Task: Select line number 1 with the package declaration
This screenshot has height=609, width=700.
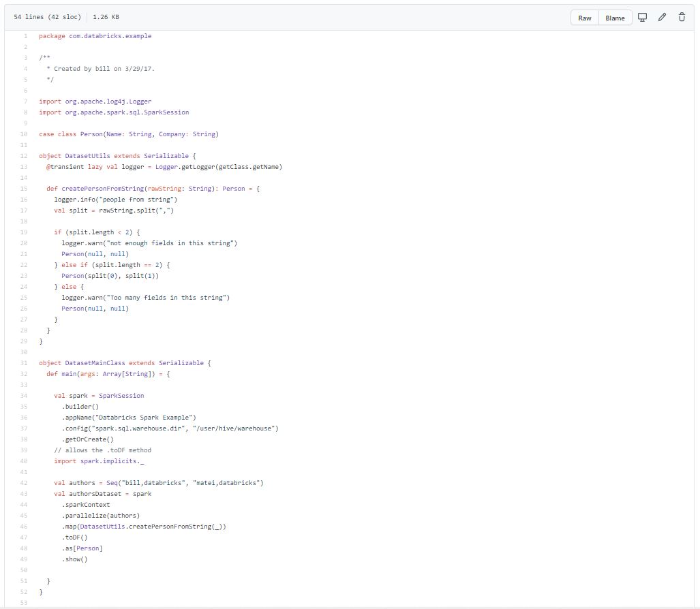Action: (x=25, y=35)
